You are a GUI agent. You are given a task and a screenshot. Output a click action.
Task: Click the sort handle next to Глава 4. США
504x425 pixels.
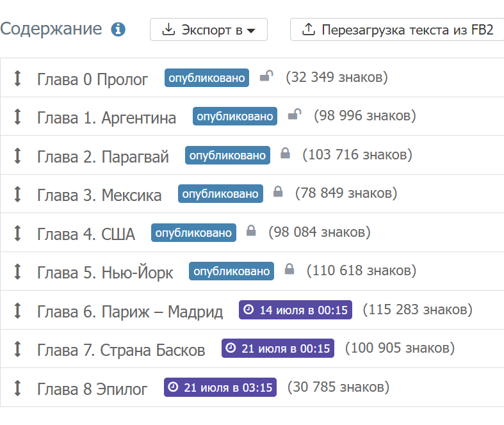point(18,233)
